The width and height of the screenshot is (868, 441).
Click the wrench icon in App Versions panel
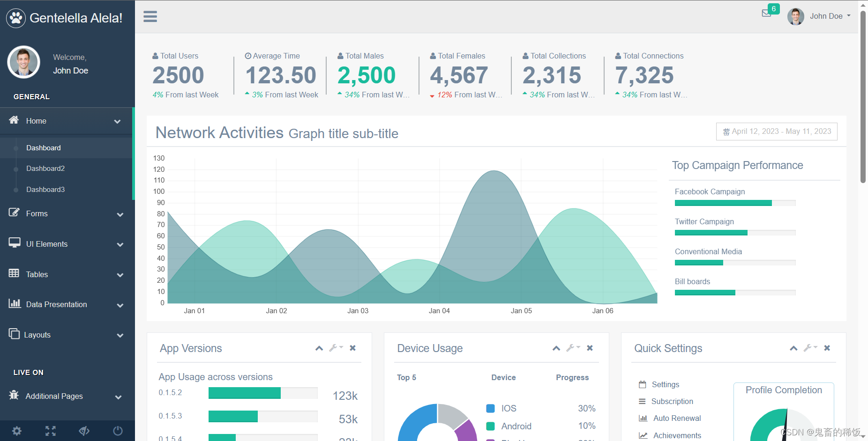(336, 348)
